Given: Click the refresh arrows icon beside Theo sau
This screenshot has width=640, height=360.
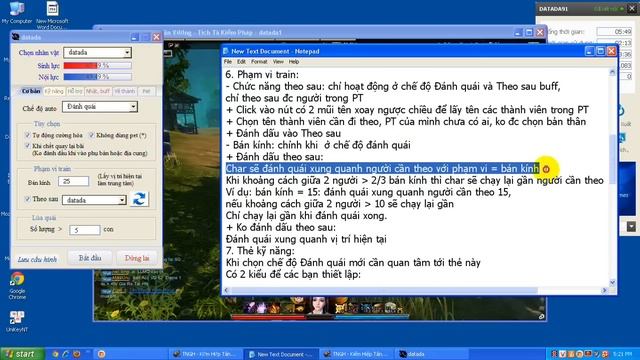Looking at the screenshot, I should pyautogui.click(x=139, y=199).
